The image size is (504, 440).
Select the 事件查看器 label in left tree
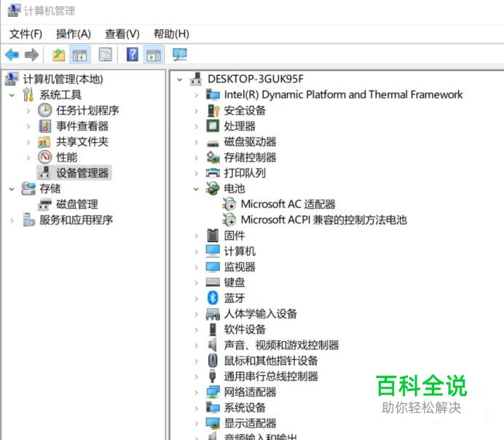click(x=82, y=126)
